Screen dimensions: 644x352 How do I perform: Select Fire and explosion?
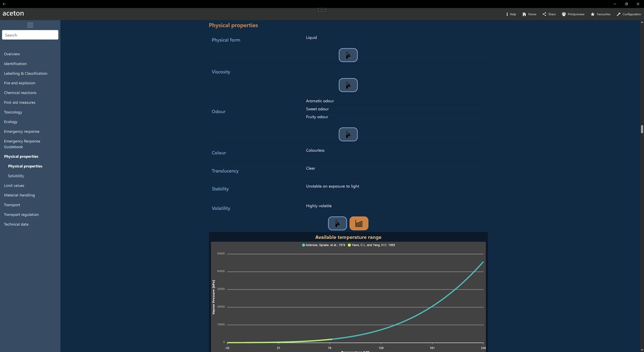[20, 83]
